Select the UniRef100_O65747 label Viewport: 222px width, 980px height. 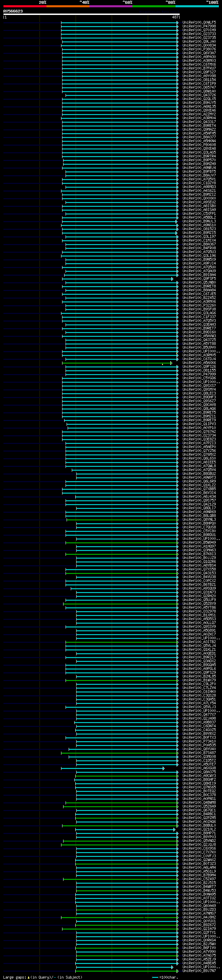point(199,88)
